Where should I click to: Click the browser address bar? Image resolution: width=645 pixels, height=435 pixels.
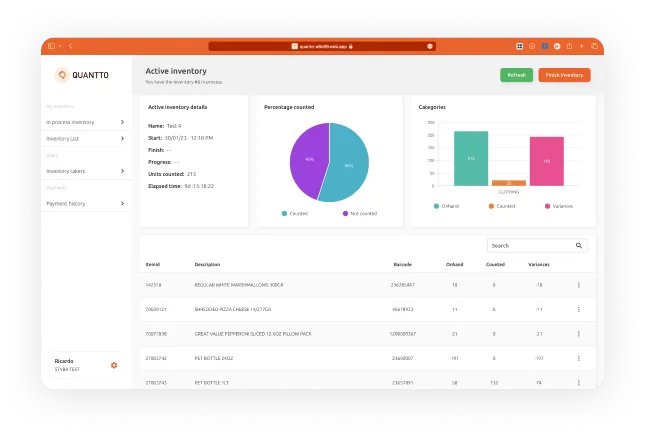click(322, 47)
